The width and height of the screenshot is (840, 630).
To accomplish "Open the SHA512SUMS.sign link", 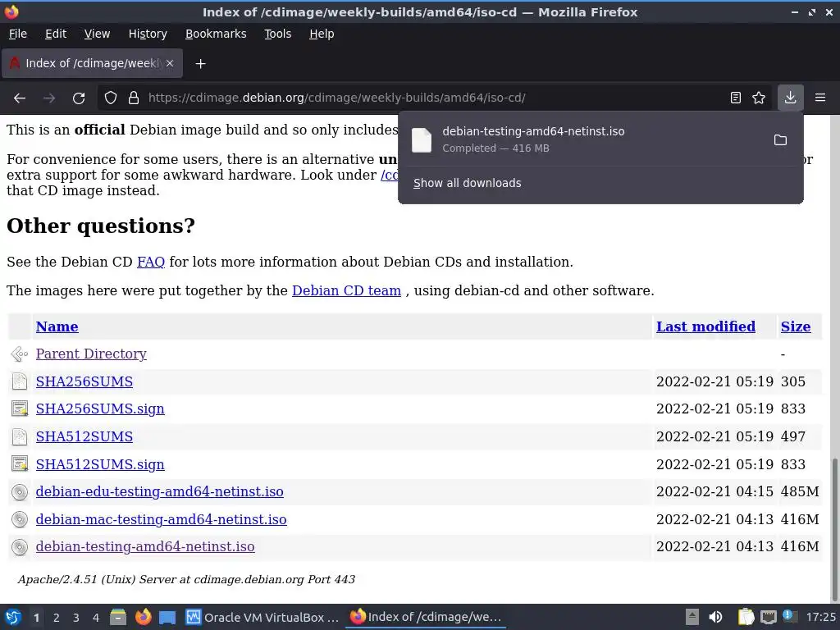I will tap(100, 464).
